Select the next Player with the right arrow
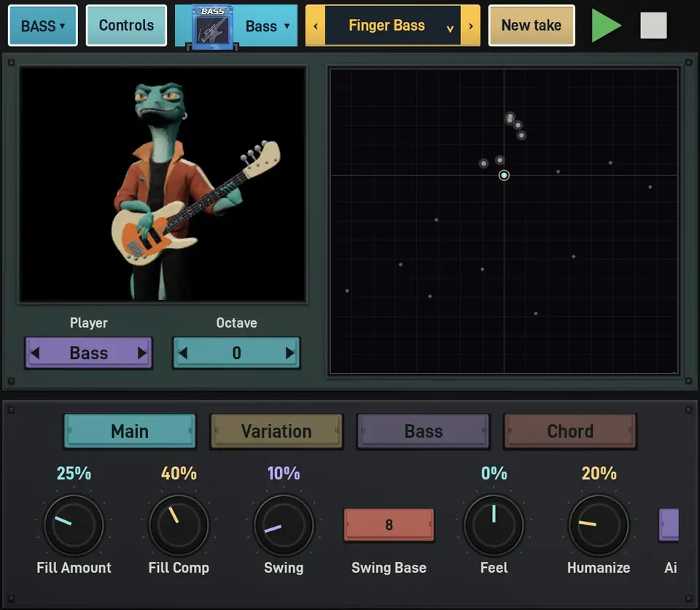This screenshot has height=610, width=700. tap(142, 353)
